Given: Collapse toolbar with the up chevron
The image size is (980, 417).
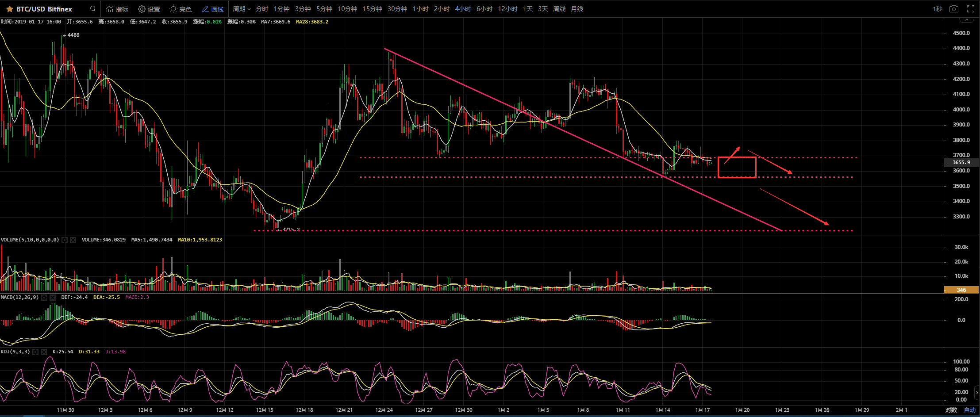Looking at the screenshot, I should 966,20.
